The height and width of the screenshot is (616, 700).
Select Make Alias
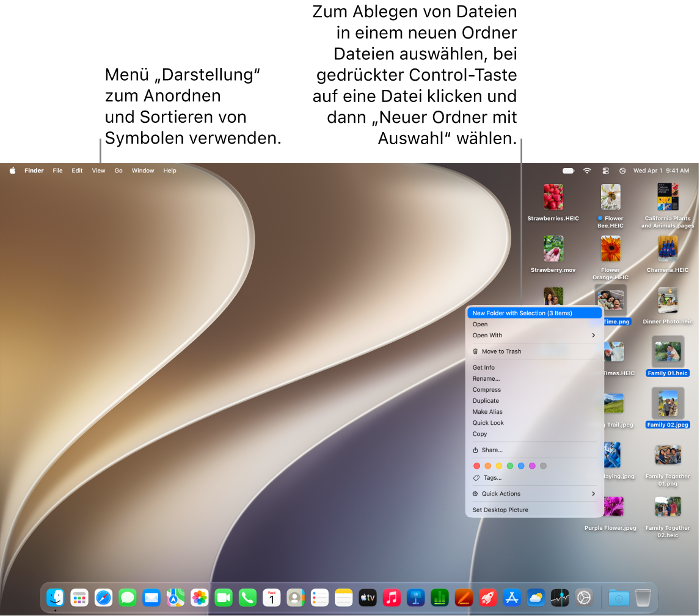(x=534, y=412)
